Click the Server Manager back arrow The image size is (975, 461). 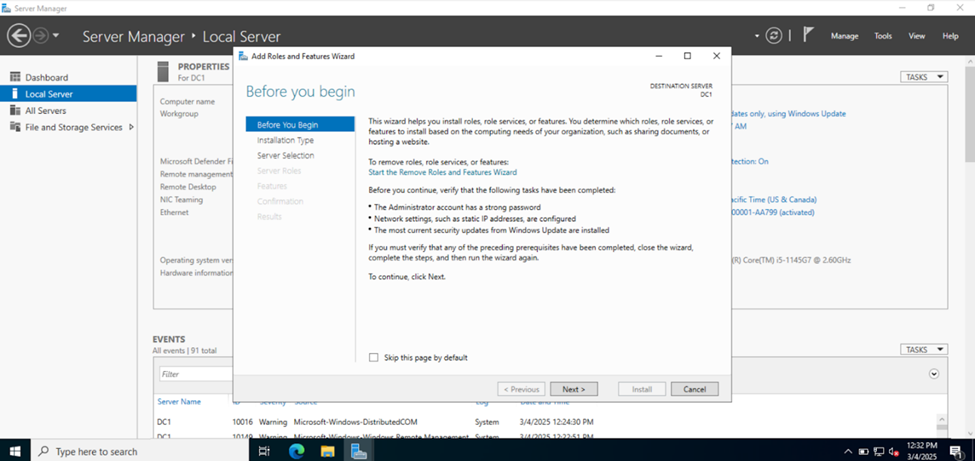click(19, 36)
